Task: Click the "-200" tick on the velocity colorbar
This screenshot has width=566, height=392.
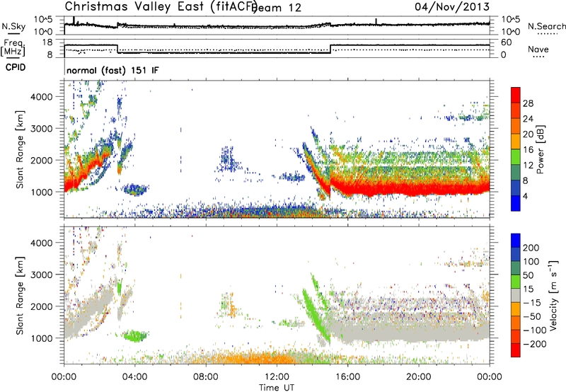Action: point(534,344)
